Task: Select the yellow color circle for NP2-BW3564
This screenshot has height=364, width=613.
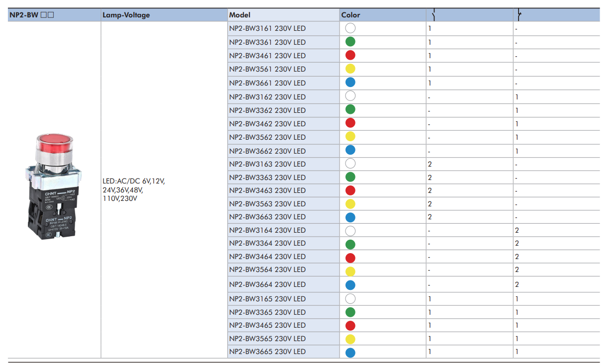Action: (350, 271)
